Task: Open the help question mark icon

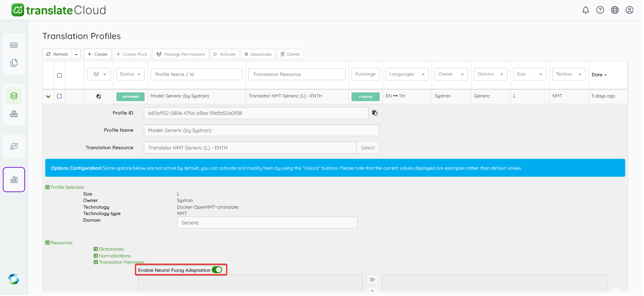Action: coord(600,10)
